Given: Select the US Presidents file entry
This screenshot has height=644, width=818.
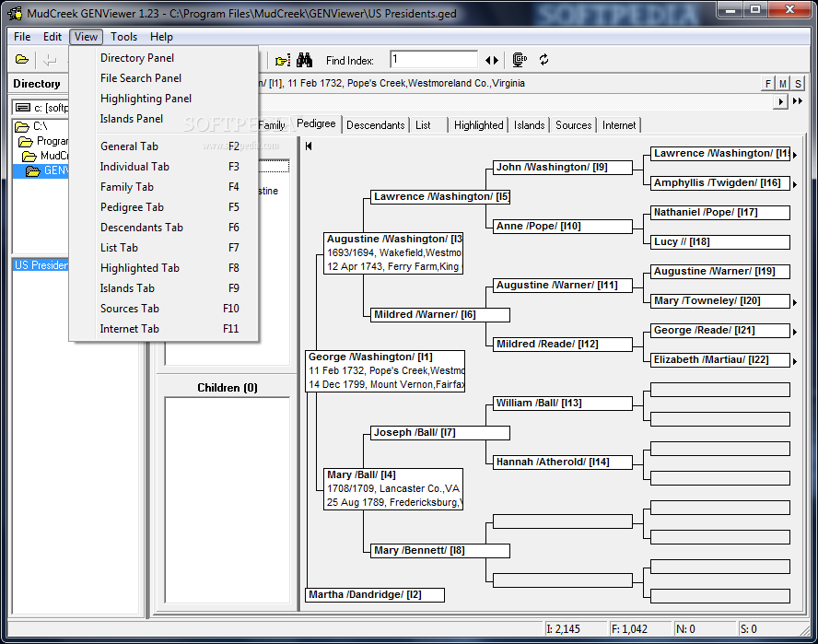Looking at the screenshot, I should coord(41,265).
